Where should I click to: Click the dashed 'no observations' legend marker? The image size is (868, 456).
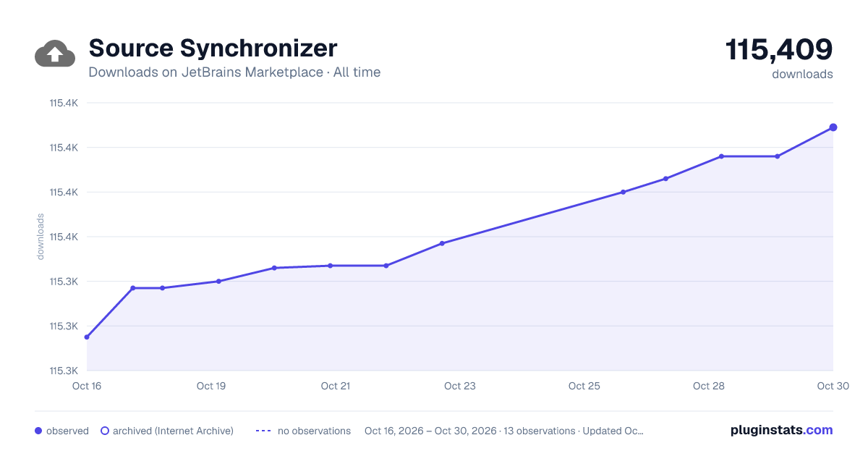coord(263,431)
